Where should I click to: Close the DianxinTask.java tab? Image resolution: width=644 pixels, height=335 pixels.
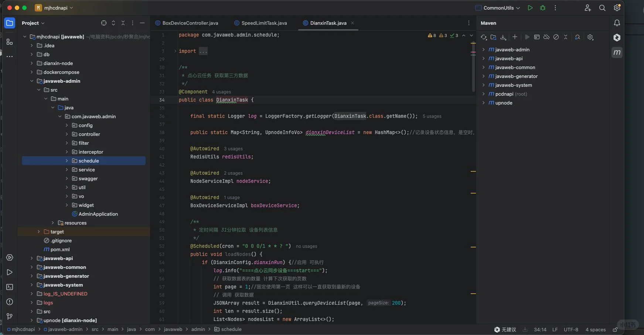coord(352,23)
